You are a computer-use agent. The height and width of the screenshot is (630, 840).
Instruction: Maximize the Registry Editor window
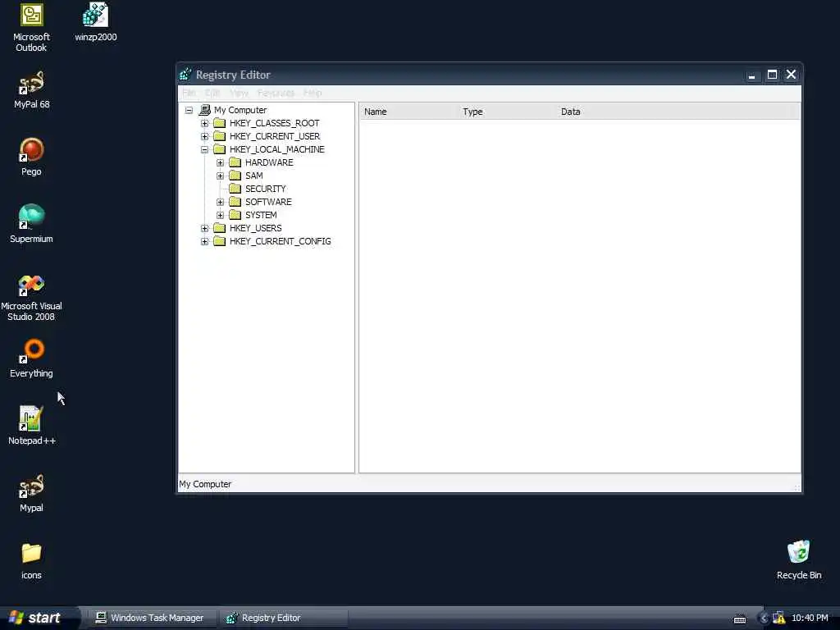772,75
